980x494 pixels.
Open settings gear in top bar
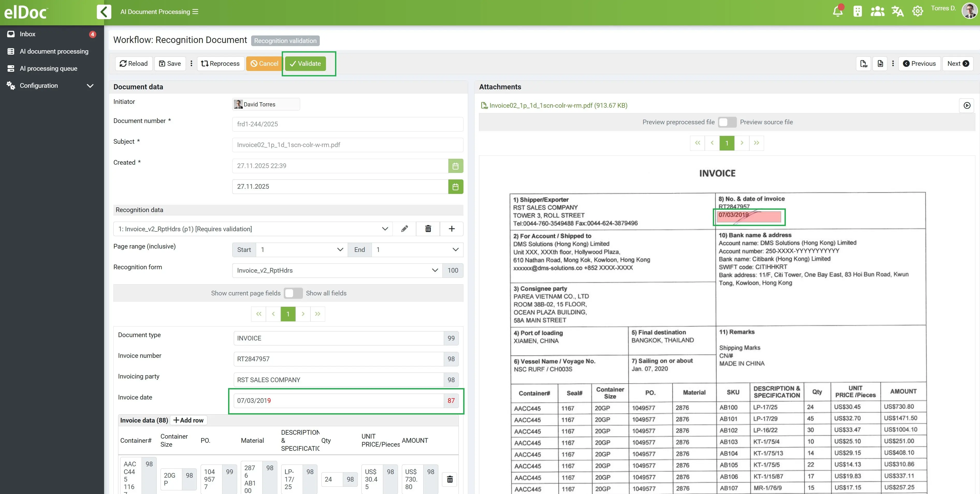(917, 11)
